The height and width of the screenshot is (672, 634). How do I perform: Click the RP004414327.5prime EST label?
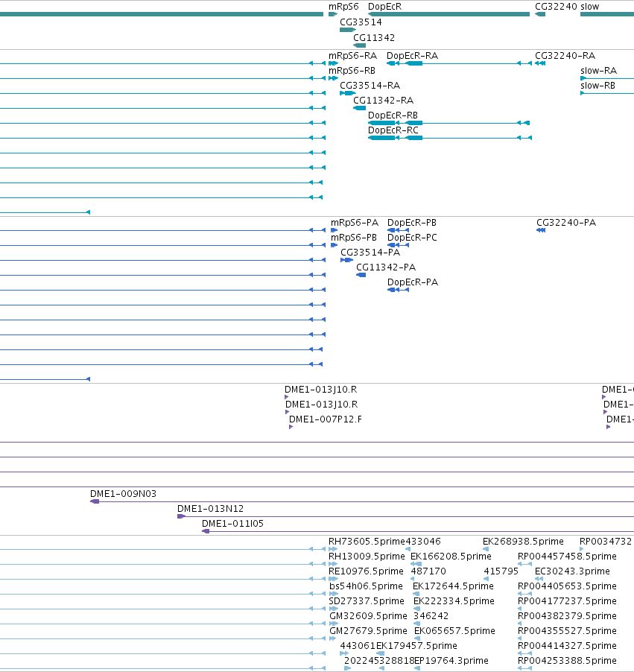click(567, 646)
